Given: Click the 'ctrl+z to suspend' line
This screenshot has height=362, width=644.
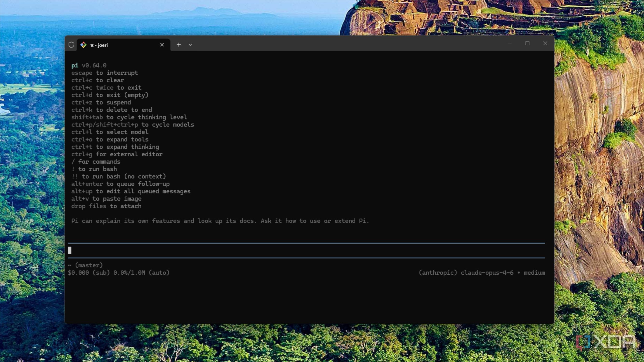Looking at the screenshot, I should pyautogui.click(x=101, y=102).
